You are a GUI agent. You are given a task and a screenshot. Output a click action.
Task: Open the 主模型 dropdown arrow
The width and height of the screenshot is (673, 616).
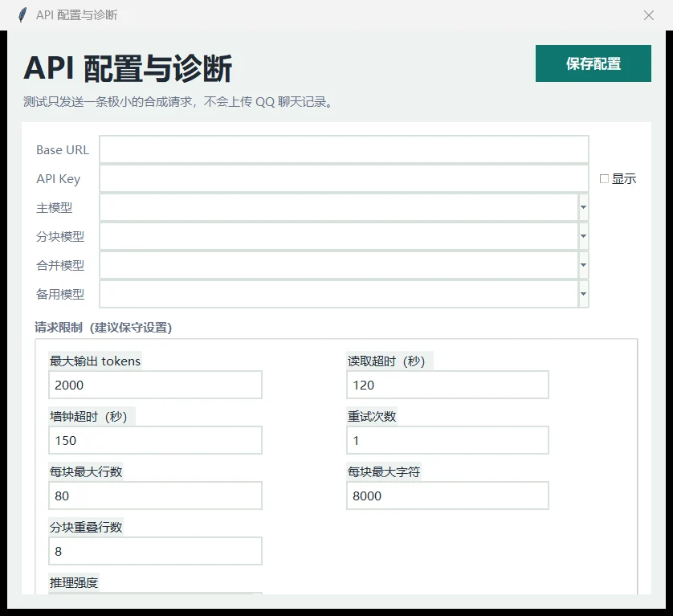[x=583, y=207]
